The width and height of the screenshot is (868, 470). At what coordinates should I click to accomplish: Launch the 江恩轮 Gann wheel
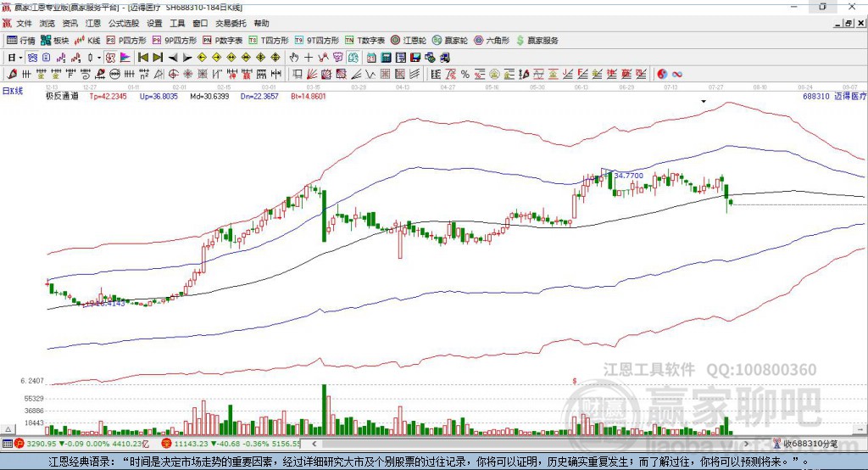click(409, 41)
